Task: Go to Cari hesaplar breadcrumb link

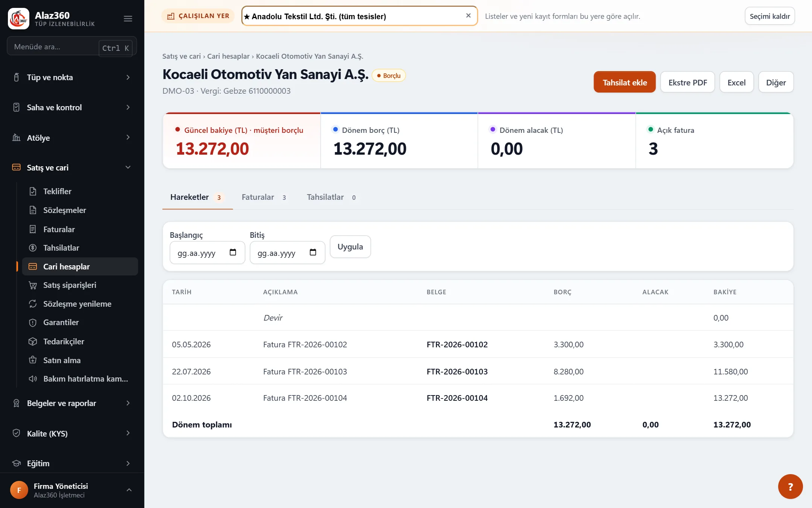Action: (228, 56)
